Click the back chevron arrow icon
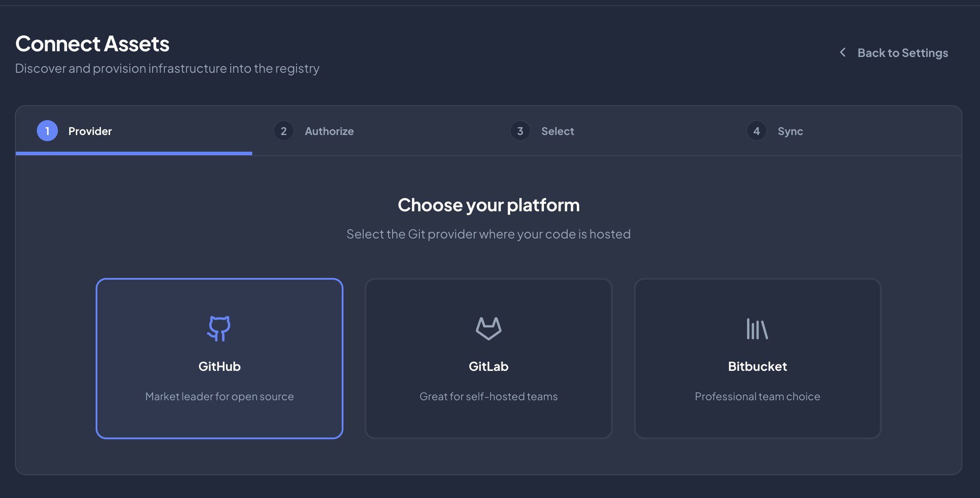The width and height of the screenshot is (980, 498). (843, 53)
